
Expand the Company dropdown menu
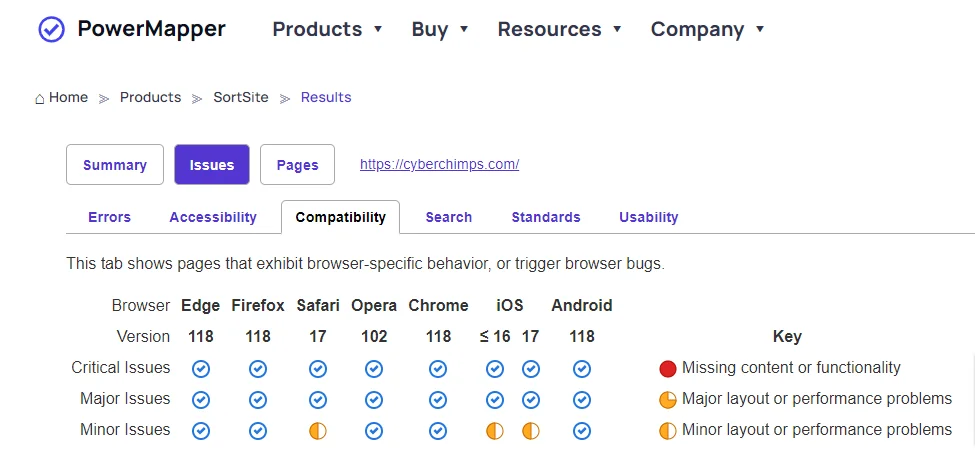point(708,29)
